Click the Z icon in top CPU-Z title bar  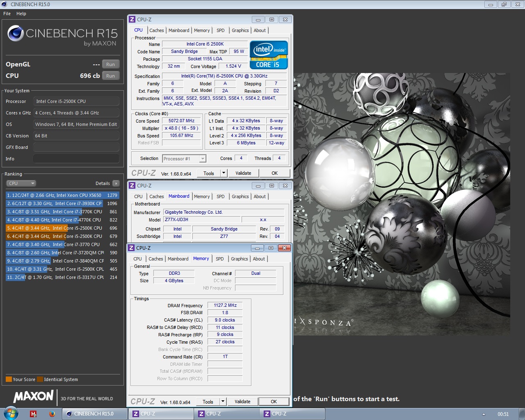point(132,19)
